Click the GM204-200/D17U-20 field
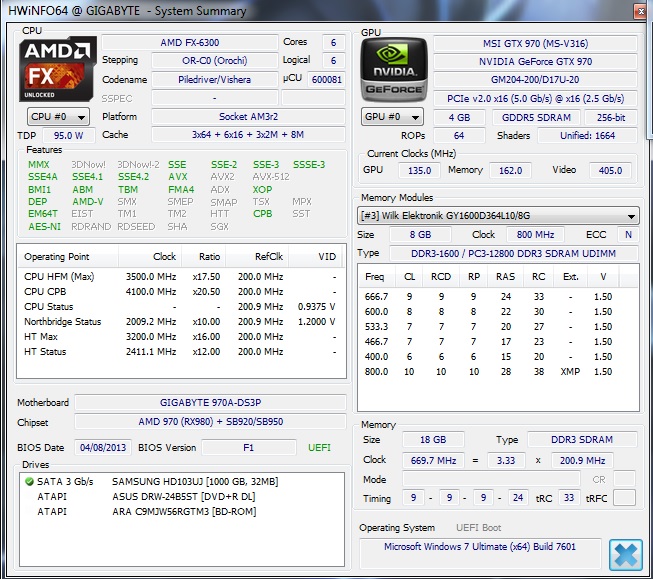 [x=536, y=80]
